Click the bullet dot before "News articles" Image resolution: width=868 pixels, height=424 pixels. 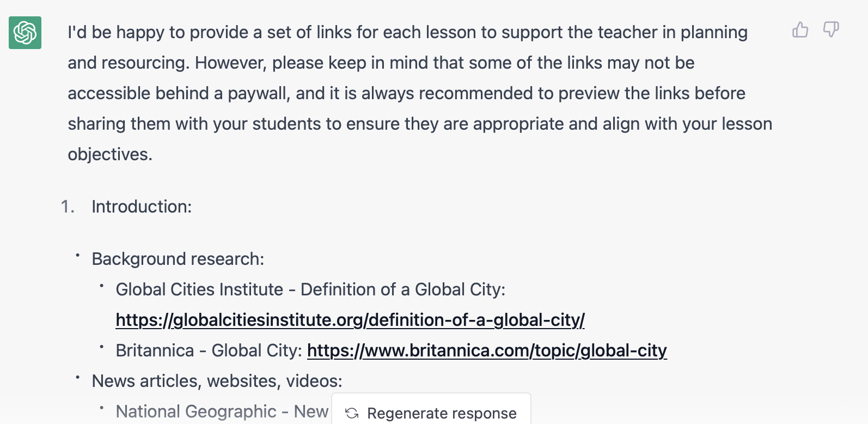click(x=78, y=377)
